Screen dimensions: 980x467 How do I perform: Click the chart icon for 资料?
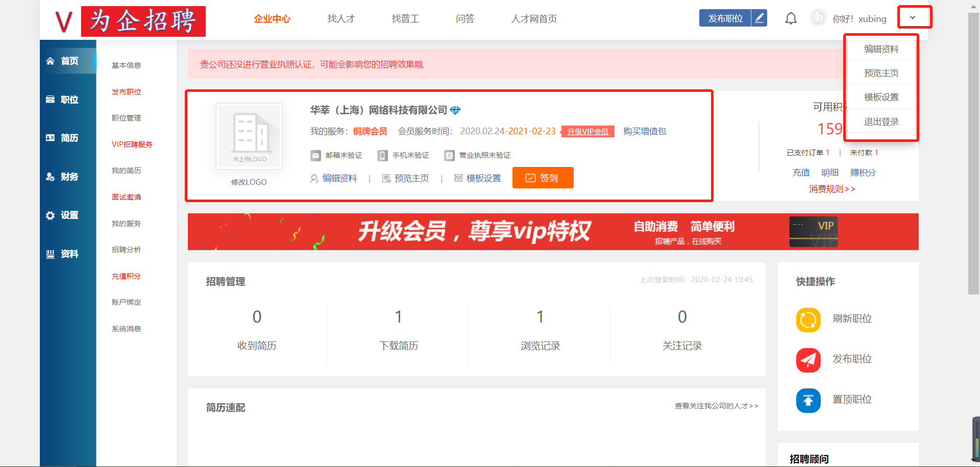point(50,254)
